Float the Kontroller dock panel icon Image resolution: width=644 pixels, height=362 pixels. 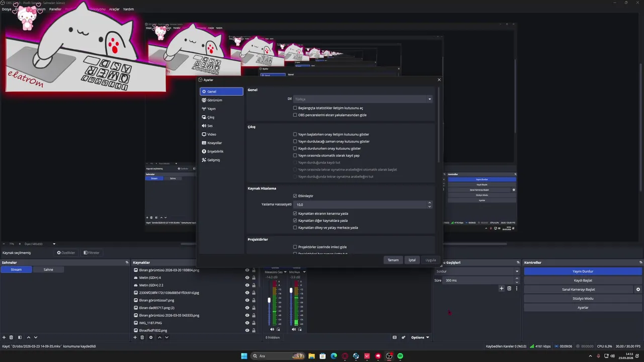click(x=640, y=262)
